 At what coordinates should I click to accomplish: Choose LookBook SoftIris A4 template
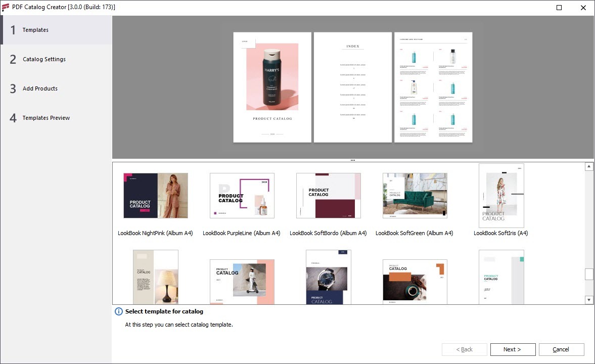coord(501,196)
